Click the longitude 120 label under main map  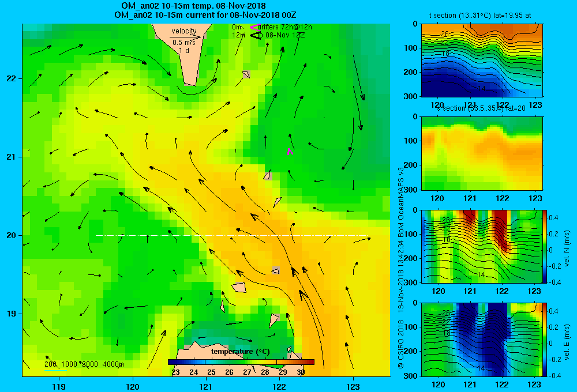(133, 386)
